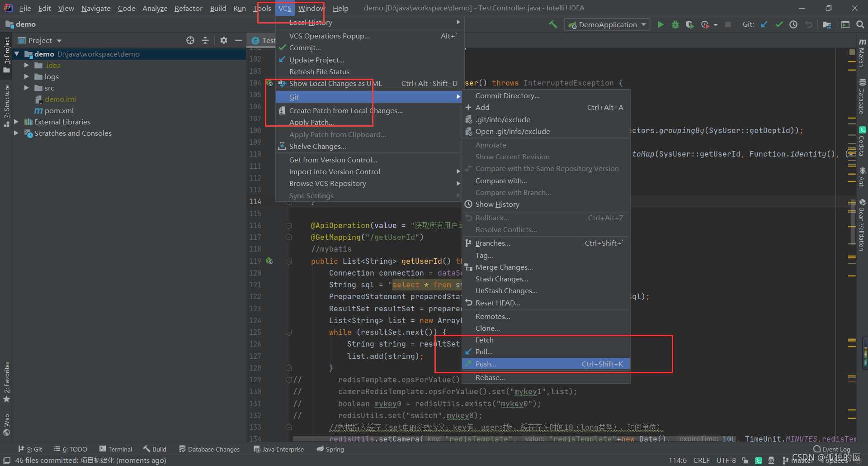Expand the .idea folder
868x466 pixels.
click(x=26, y=65)
